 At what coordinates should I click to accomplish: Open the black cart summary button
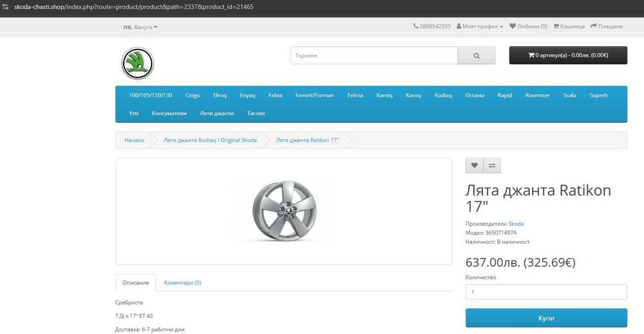(x=568, y=55)
